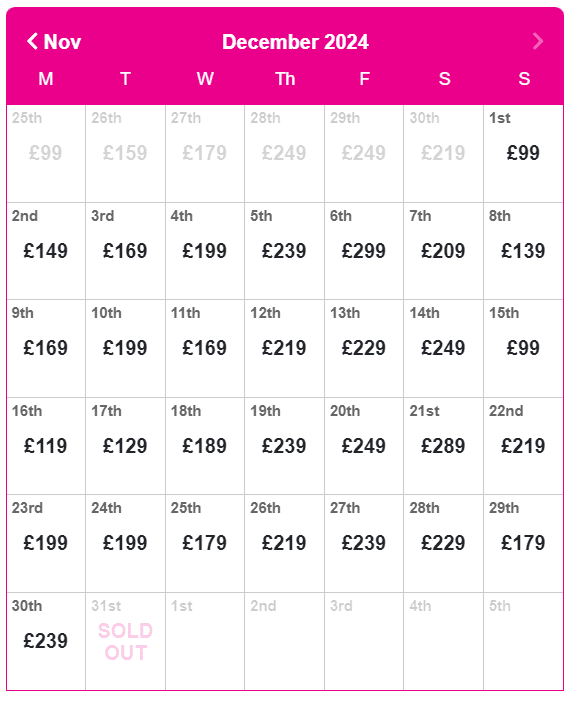Select December 25th for £179
The image size is (574, 703).
click(205, 543)
